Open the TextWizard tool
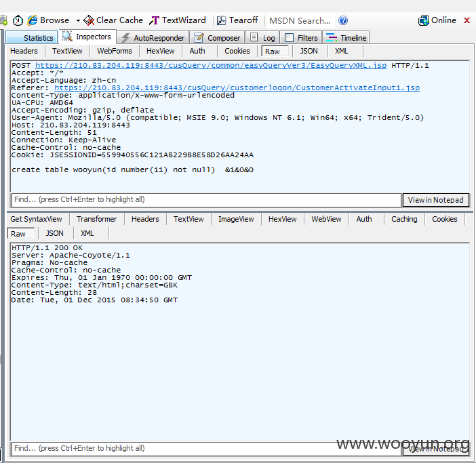The image size is (476, 463). (x=178, y=20)
